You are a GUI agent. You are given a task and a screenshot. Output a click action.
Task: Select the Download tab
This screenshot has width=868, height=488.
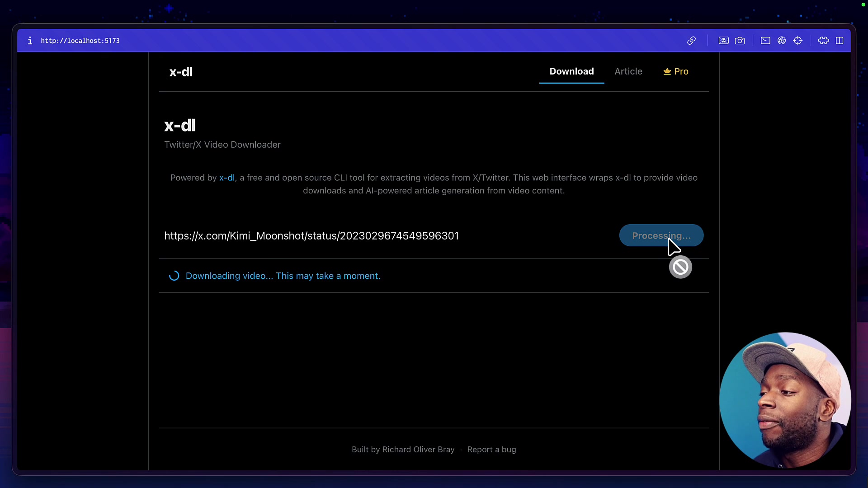pyautogui.click(x=571, y=71)
